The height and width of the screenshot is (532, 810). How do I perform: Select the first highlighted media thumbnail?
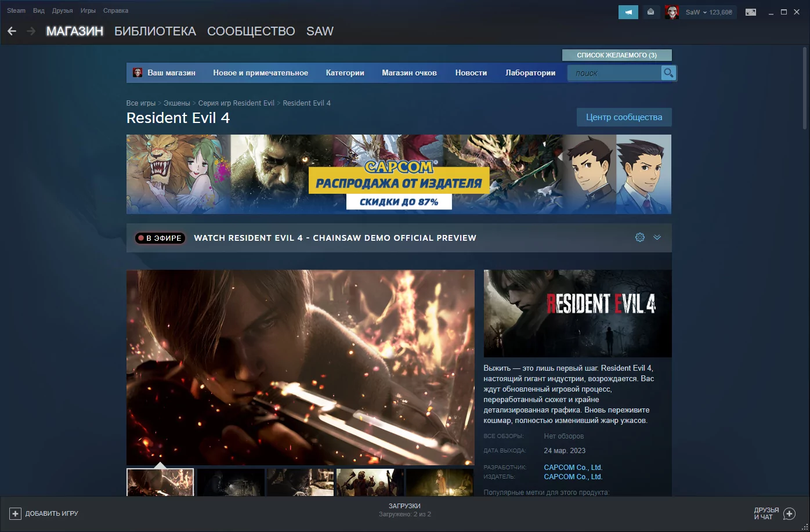160,483
